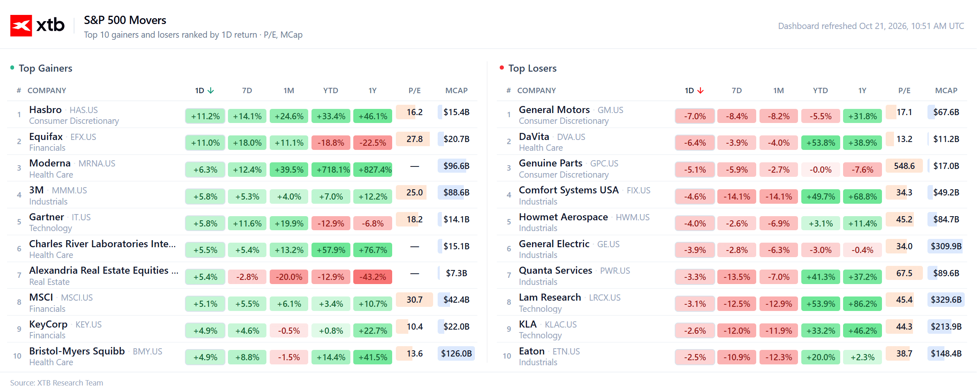Click Hasbro's +11.2% 1D cell
The width and height of the screenshot is (980, 388).
click(205, 116)
